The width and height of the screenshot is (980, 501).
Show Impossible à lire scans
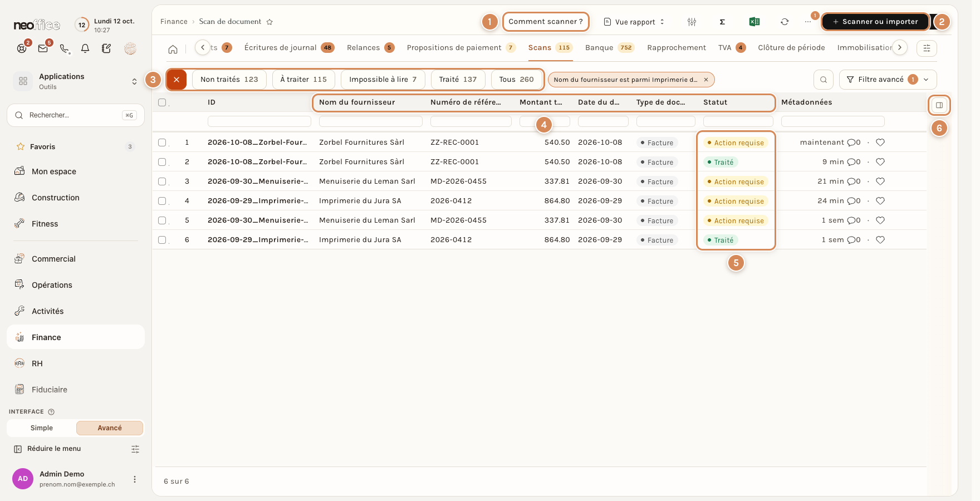383,80
